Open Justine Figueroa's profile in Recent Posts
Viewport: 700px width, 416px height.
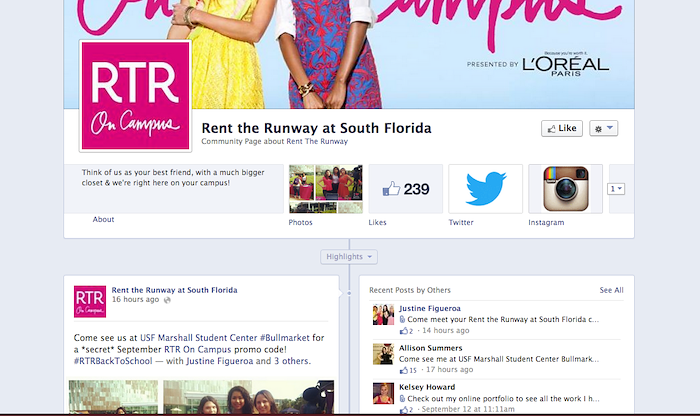(429, 308)
